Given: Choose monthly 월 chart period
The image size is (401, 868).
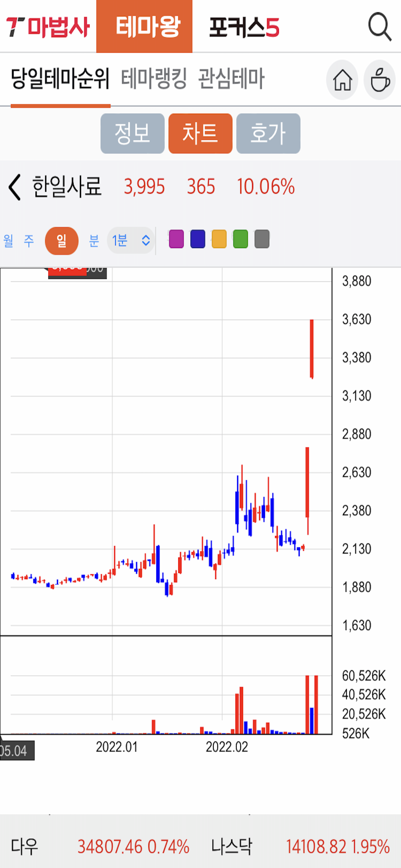Looking at the screenshot, I should pos(8,241).
